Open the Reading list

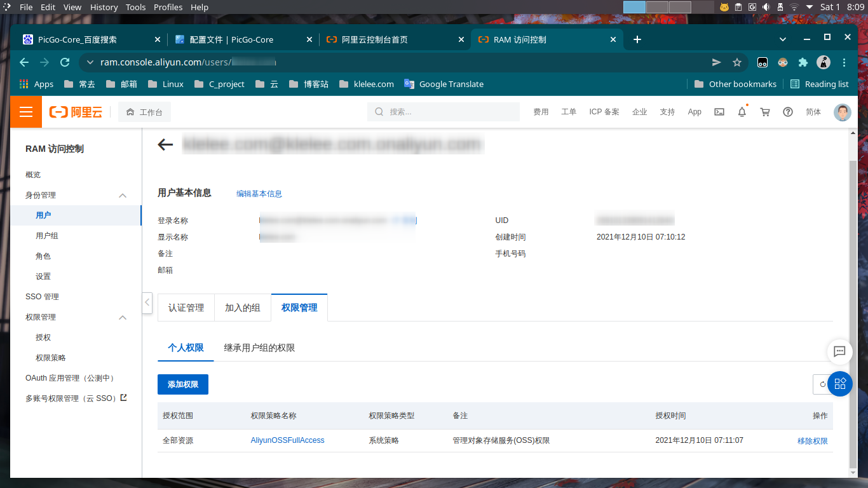pyautogui.click(x=819, y=84)
